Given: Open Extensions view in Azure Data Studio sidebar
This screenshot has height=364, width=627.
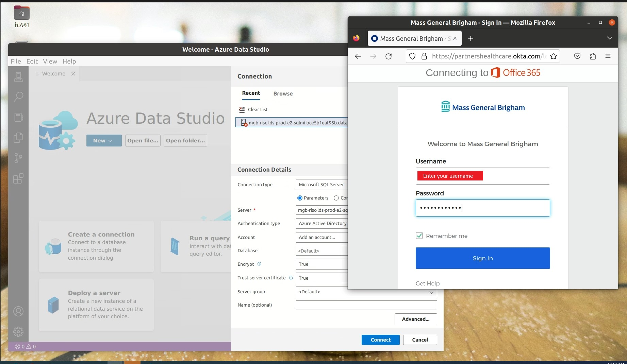Looking at the screenshot, I should pyautogui.click(x=18, y=178).
